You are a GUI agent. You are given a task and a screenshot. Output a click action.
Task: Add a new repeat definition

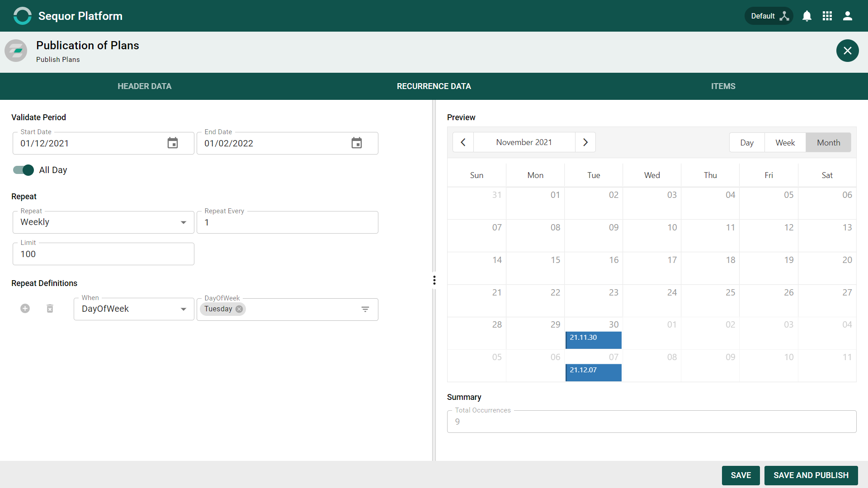point(25,308)
